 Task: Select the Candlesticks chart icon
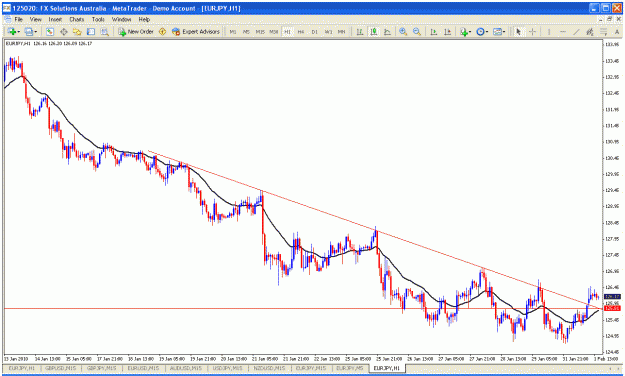coord(373,31)
